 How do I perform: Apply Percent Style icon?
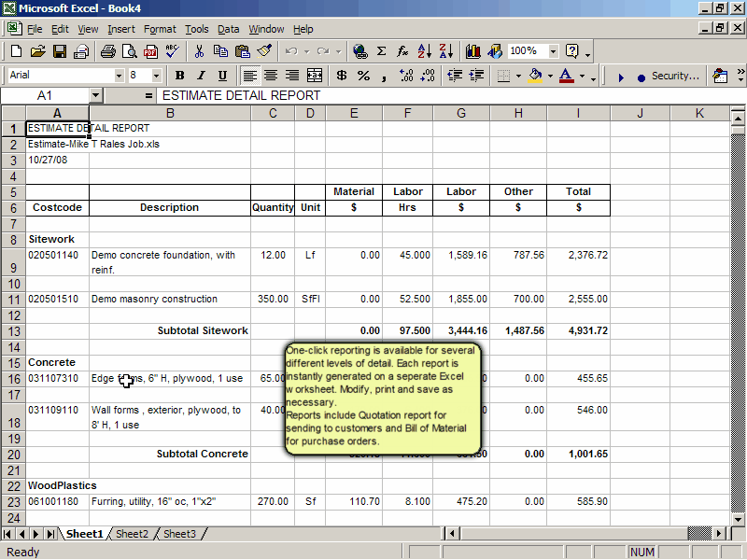click(x=363, y=76)
